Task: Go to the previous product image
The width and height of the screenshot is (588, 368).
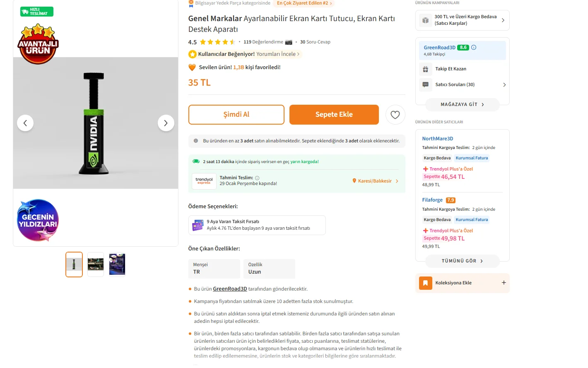Action: pyautogui.click(x=25, y=123)
